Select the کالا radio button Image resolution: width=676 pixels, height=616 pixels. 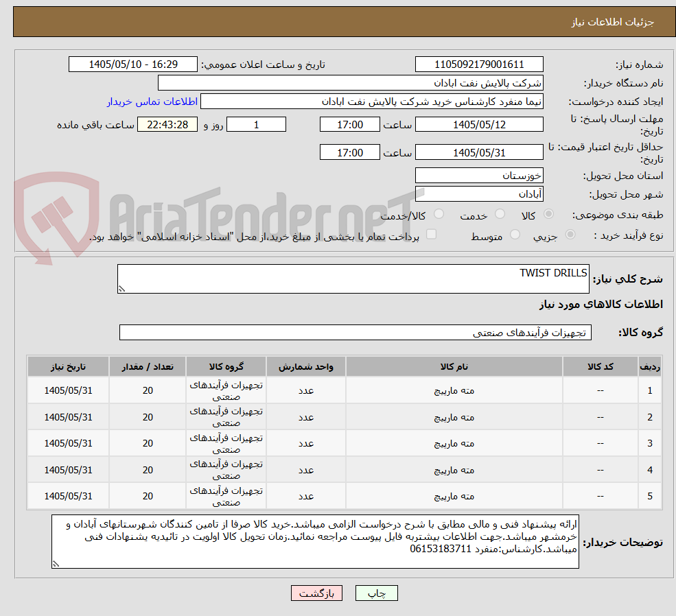coord(549,214)
